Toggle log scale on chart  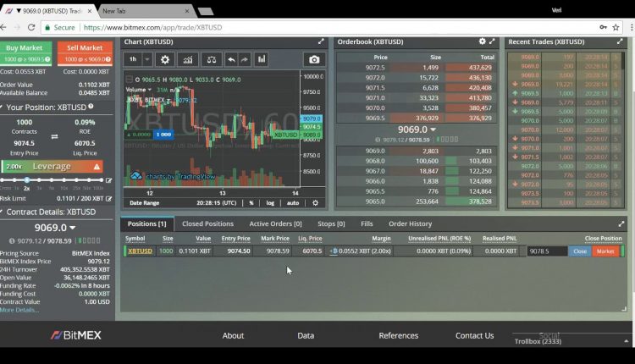click(270, 203)
